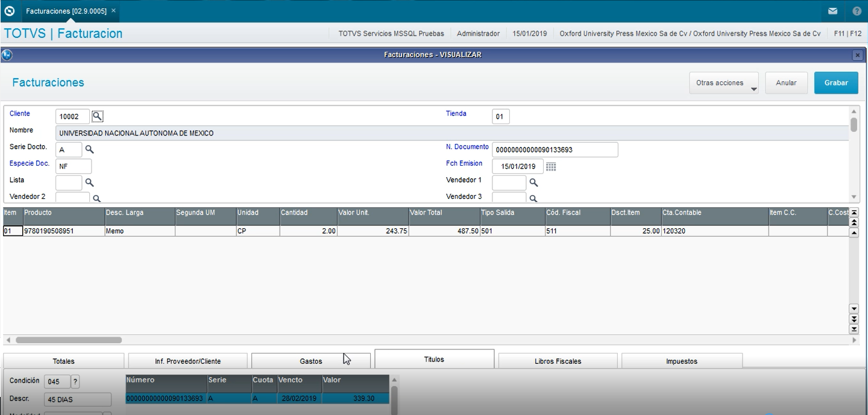Click Vencto cell 28/02/2019
868x415 pixels.
299,399
